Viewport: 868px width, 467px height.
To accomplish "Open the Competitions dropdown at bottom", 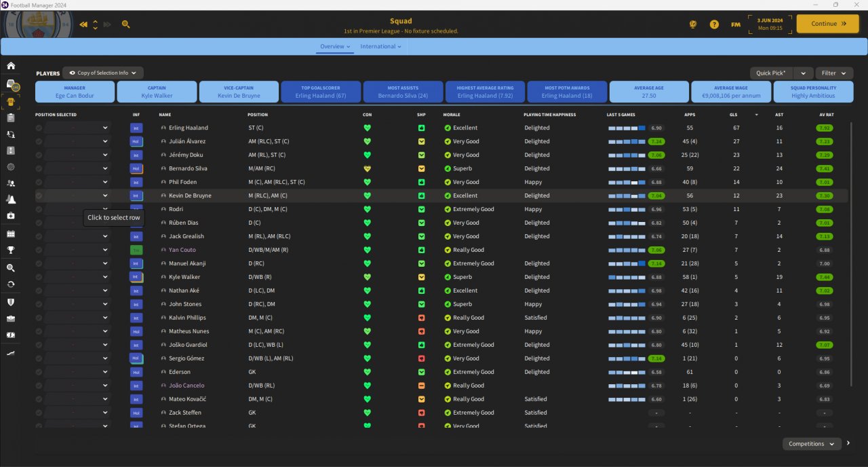I will (812, 444).
